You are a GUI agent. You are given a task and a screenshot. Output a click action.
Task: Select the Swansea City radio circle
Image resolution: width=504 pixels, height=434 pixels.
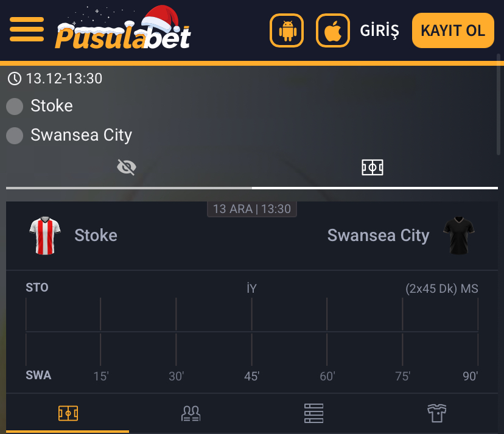(x=14, y=135)
